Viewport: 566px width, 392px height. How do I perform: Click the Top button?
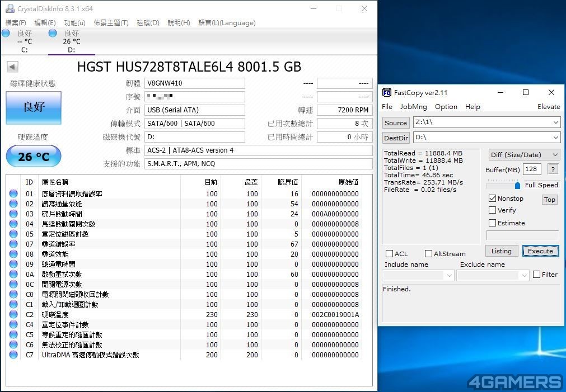[x=550, y=200]
